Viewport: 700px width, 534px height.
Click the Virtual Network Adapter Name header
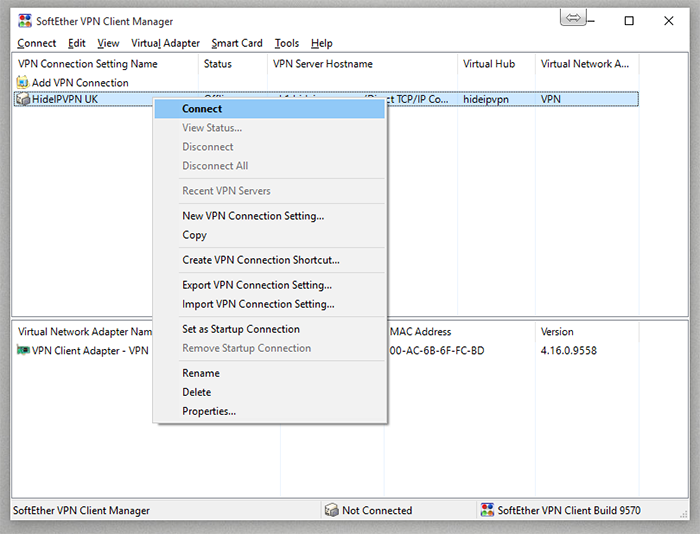coord(85,332)
